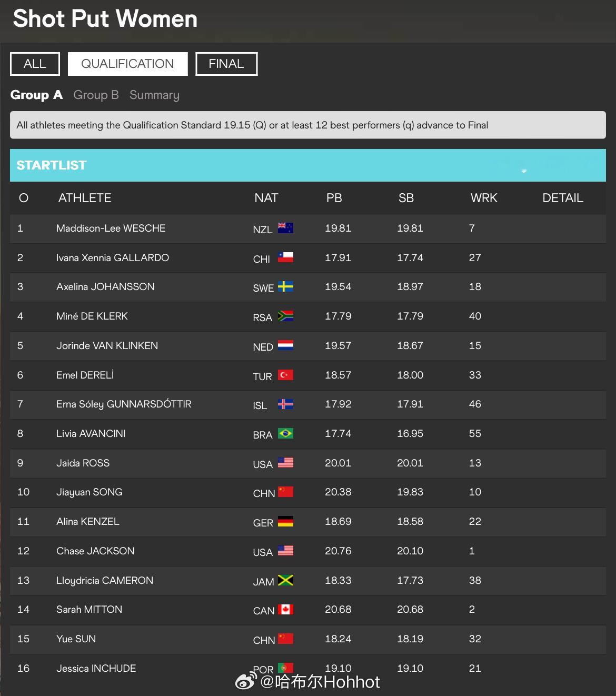
Task: Click the Sweden flag icon
Action: coord(285,287)
